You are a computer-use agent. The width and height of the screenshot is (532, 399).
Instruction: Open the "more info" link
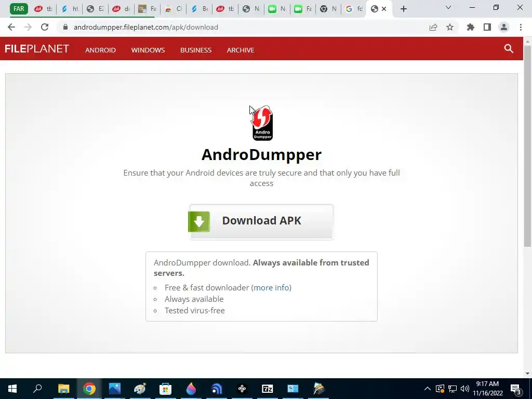[x=271, y=288]
